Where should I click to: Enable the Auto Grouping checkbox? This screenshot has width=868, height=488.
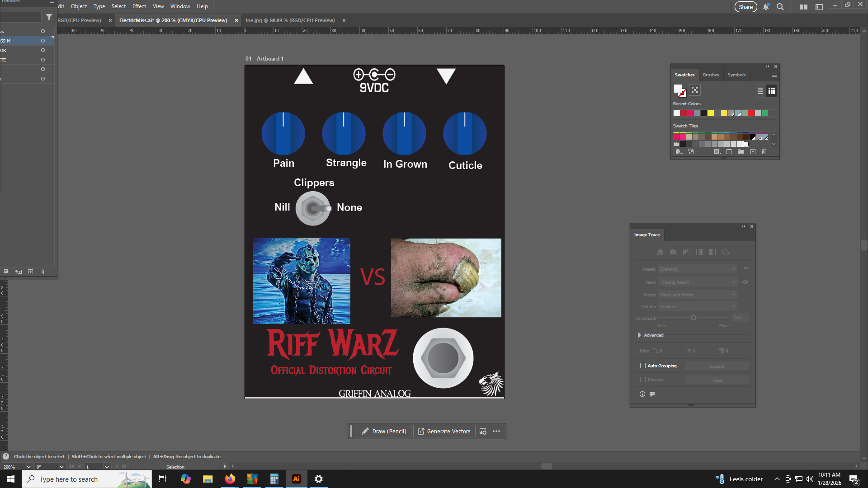[643, 366]
